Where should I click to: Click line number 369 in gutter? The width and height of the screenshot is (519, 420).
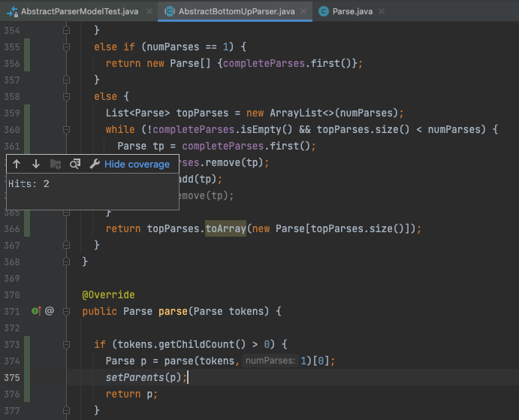12,279
